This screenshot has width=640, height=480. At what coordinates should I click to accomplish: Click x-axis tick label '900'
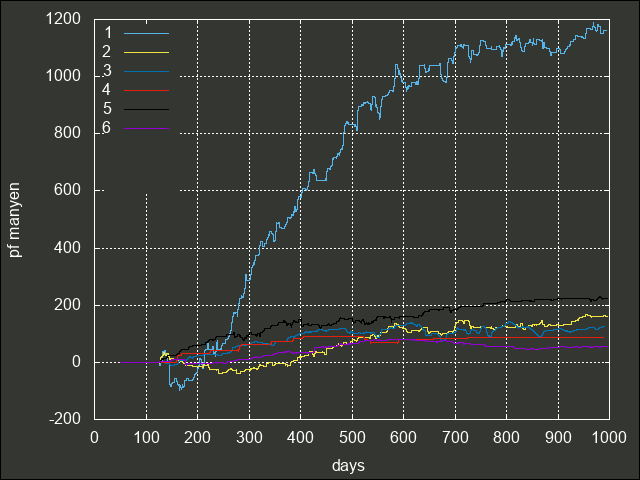pyautogui.click(x=558, y=438)
